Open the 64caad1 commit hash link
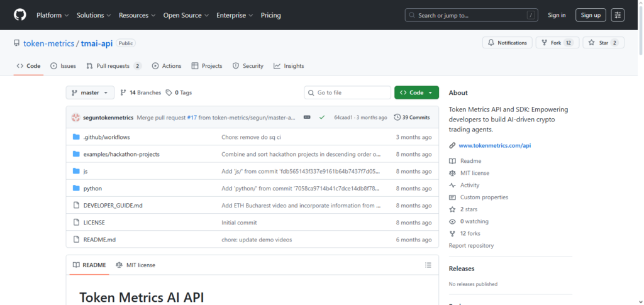The width and height of the screenshot is (644, 305). [x=343, y=118]
